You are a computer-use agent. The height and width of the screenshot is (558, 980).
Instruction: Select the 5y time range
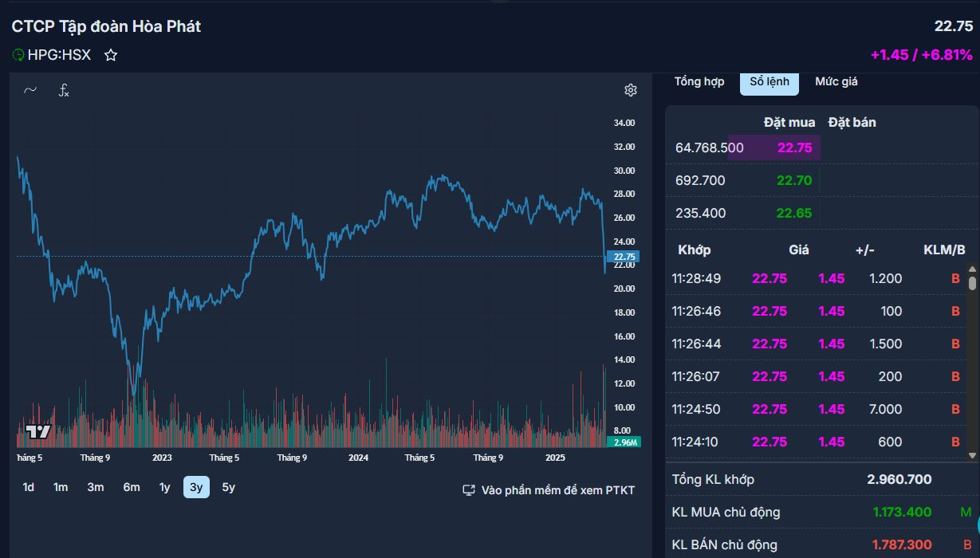tap(229, 487)
